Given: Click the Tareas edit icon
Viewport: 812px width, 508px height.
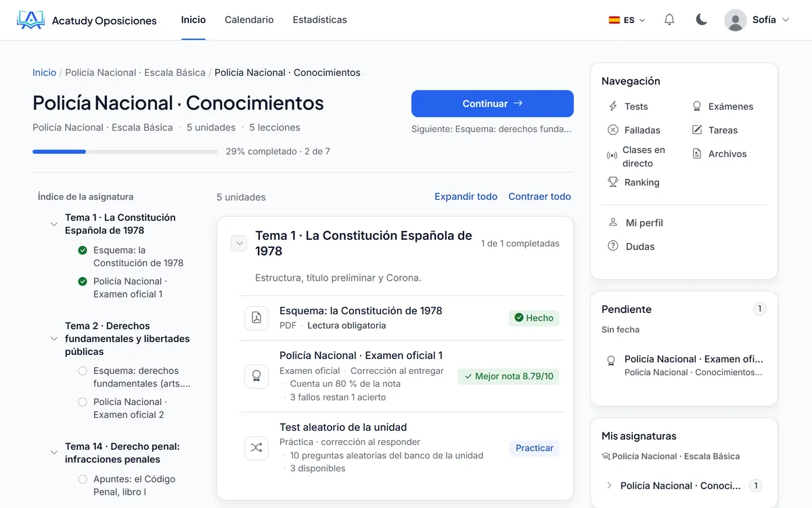Looking at the screenshot, I should [x=697, y=130].
